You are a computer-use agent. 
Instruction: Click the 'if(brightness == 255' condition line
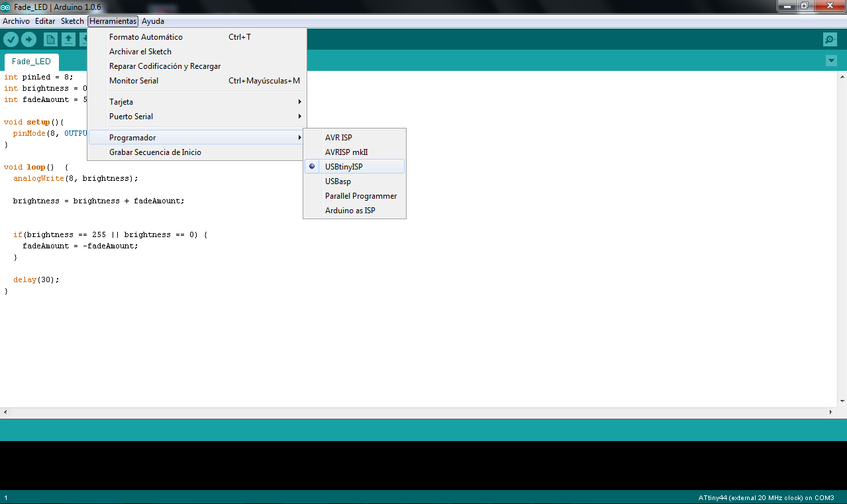(x=110, y=234)
